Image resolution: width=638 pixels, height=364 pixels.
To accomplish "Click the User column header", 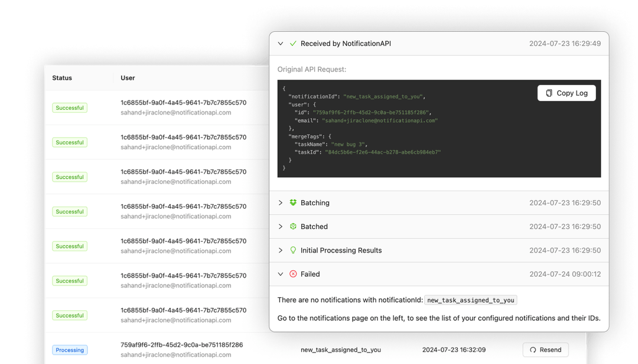I will point(128,78).
